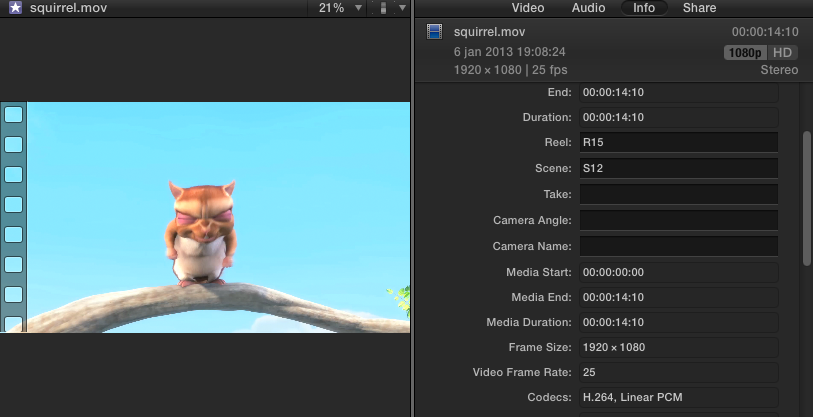
Task: Click the End timecode value field
Action: pos(679,92)
